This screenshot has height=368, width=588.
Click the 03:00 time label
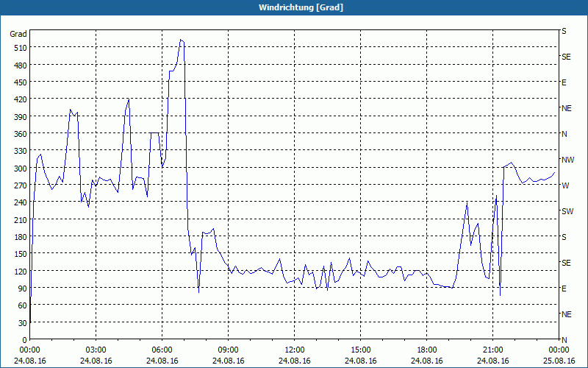pyautogui.click(x=96, y=350)
